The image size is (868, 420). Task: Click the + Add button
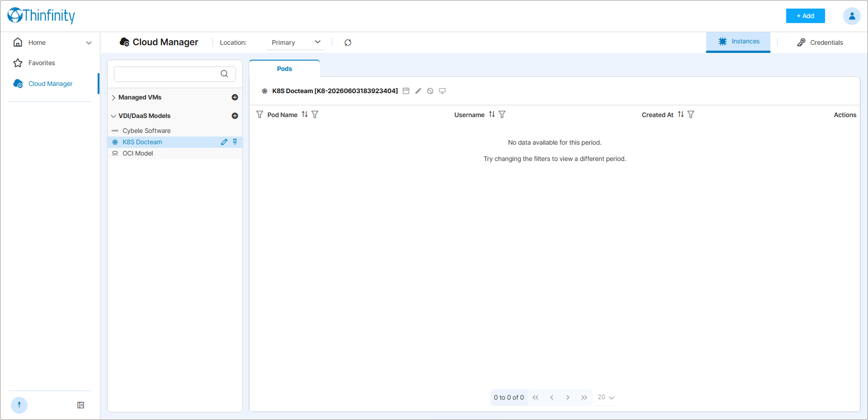pos(805,16)
